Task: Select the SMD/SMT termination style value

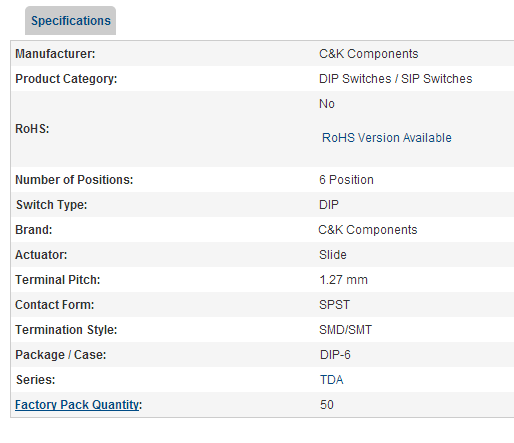Action: coord(345,330)
